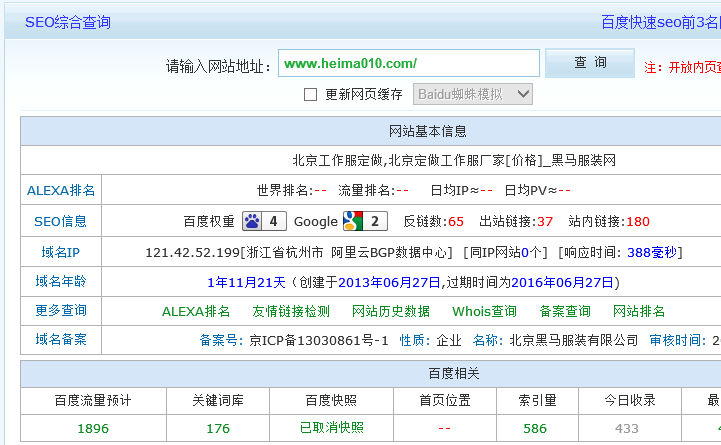Open the Whois查询 link

click(x=484, y=311)
